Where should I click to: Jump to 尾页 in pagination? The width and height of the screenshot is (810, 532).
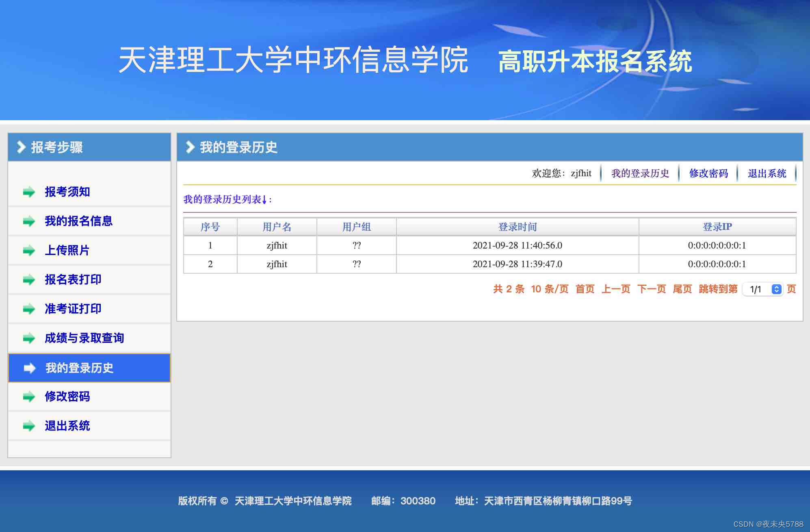[682, 289]
